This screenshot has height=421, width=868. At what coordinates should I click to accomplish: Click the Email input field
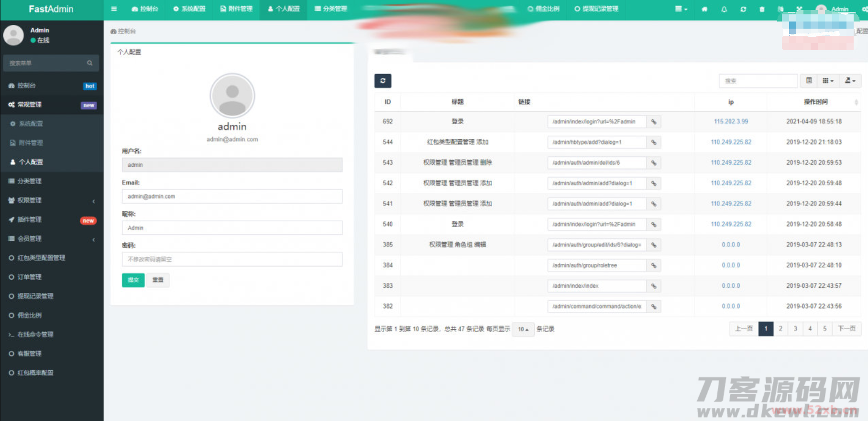232,196
